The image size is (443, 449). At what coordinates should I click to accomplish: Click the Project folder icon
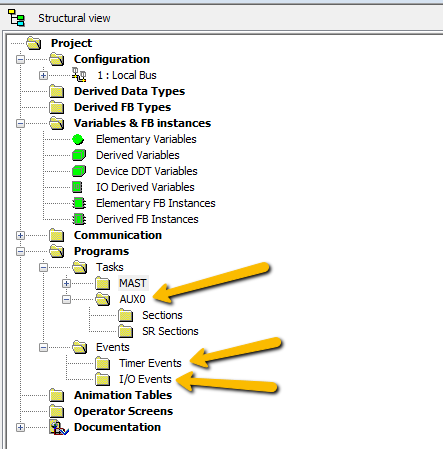coord(34,43)
